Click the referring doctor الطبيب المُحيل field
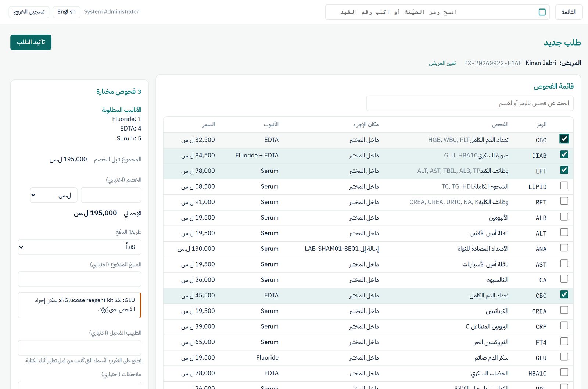Viewport: 588px width, 389px height. pyautogui.click(x=79, y=348)
